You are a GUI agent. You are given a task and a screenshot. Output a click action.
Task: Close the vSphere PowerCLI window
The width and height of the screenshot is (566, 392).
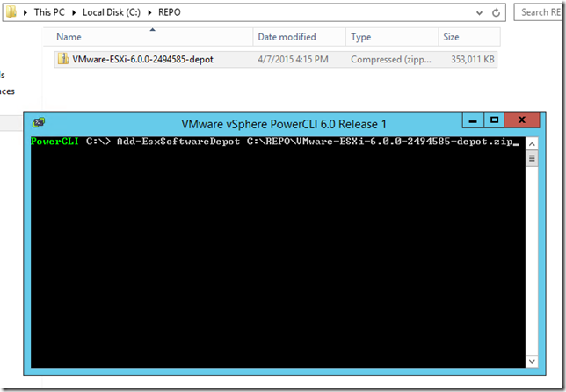(x=522, y=120)
